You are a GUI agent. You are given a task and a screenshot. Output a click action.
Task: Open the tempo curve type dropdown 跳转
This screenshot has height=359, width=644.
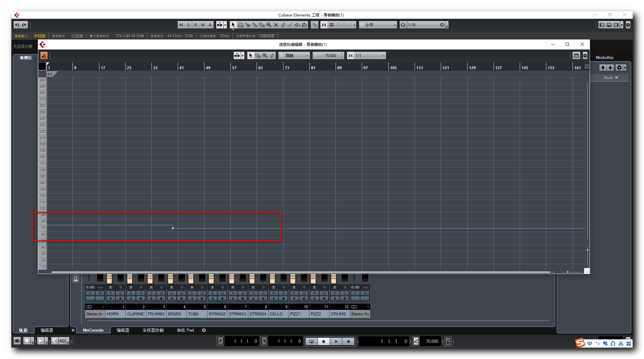(x=294, y=56)
